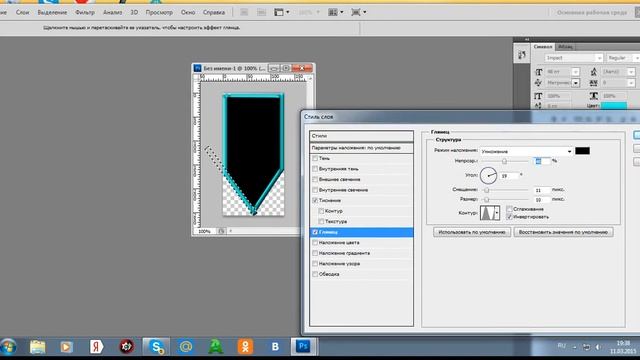Click Восстановить значения по умолчанию button
The image size is (640, 360).
[563, 232]
